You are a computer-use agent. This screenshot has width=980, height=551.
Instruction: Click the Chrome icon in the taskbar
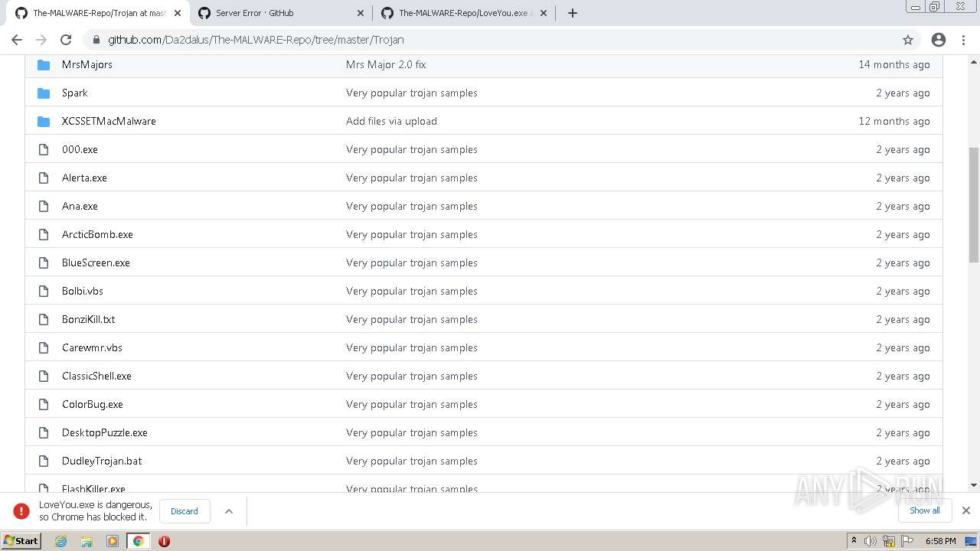coord(138,541)
